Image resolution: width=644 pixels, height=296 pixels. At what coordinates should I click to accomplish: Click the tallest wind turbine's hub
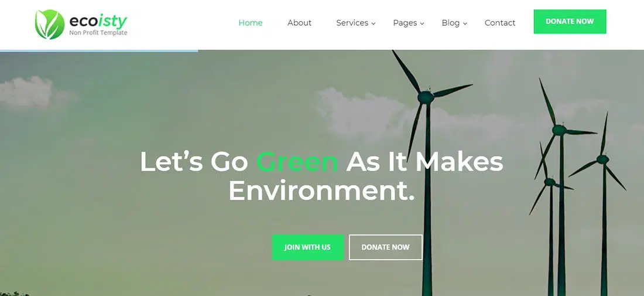tap(426, 97)
